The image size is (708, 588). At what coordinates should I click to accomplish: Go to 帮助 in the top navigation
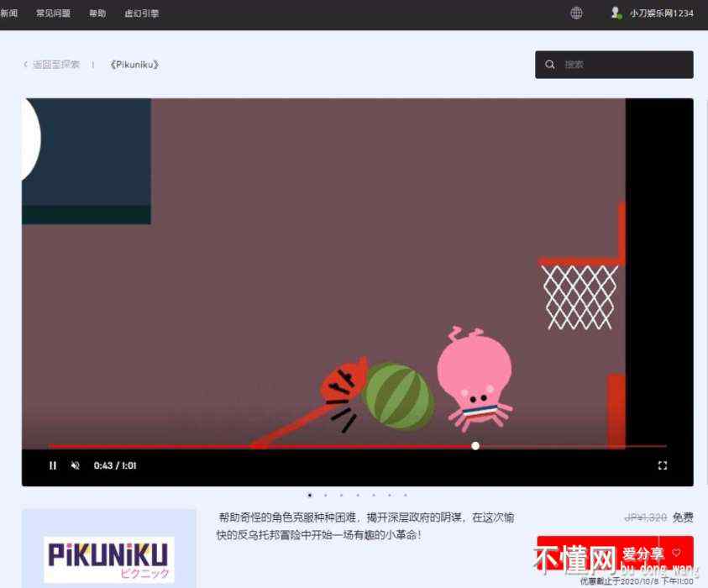point(97,13)
